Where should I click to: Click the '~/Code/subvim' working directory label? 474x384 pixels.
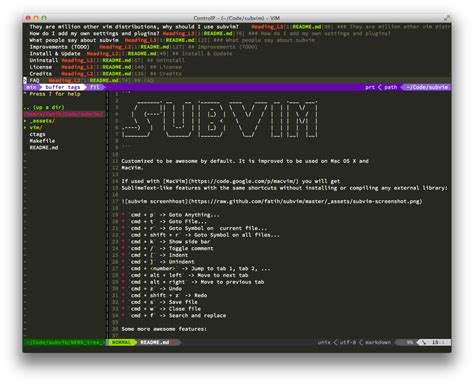[x=427, y=87]
